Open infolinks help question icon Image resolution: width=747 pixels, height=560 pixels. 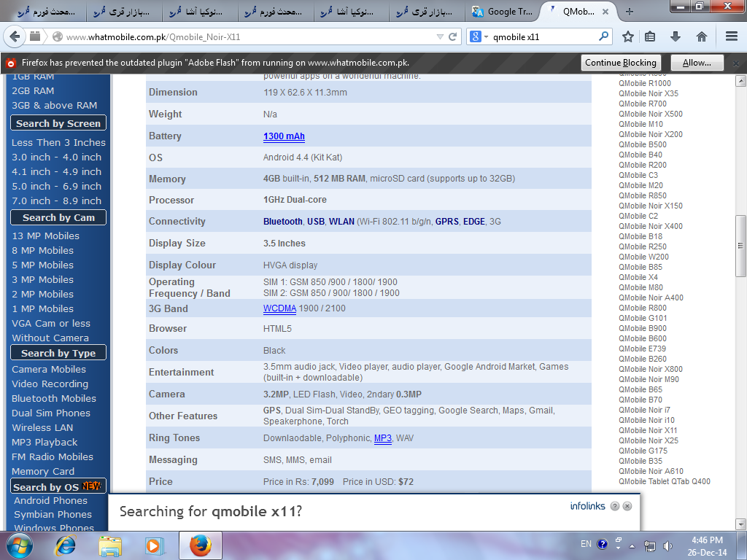[x=614, y=506]
